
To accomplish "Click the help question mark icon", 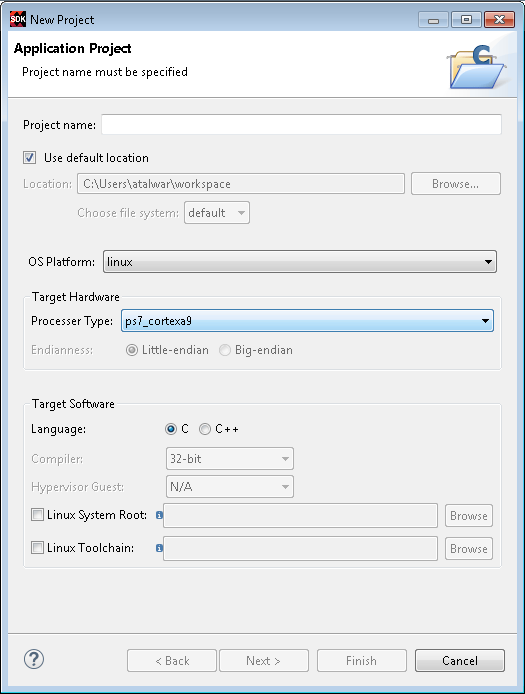I will [x=34, y=659].
